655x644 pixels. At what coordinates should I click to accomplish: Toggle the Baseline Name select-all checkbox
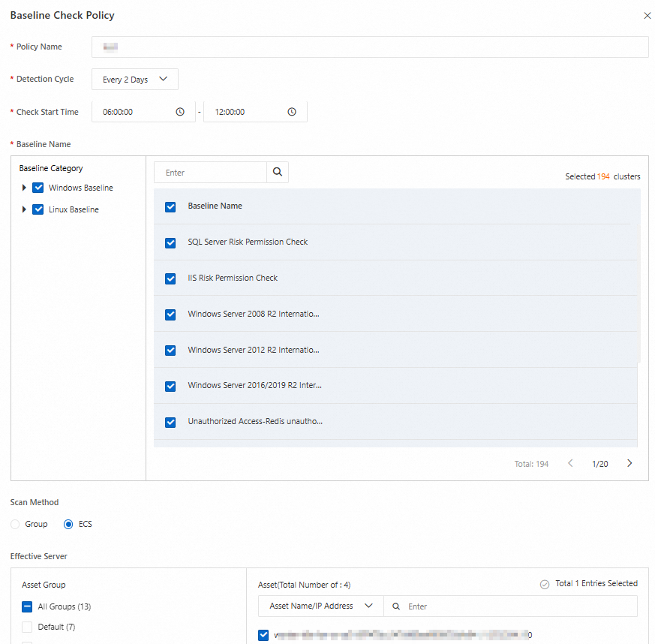(x=170, y=207)
